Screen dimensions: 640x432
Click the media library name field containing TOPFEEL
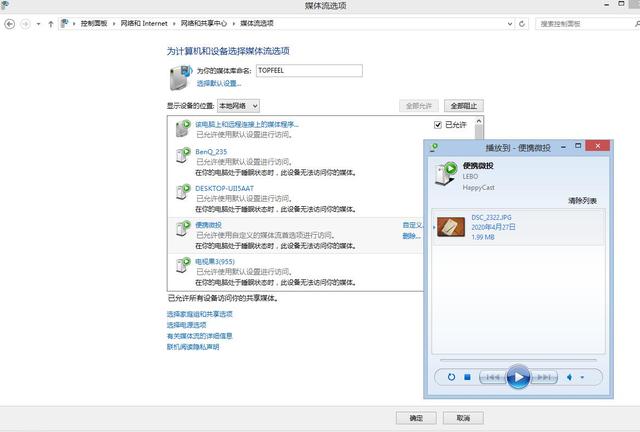309,71
